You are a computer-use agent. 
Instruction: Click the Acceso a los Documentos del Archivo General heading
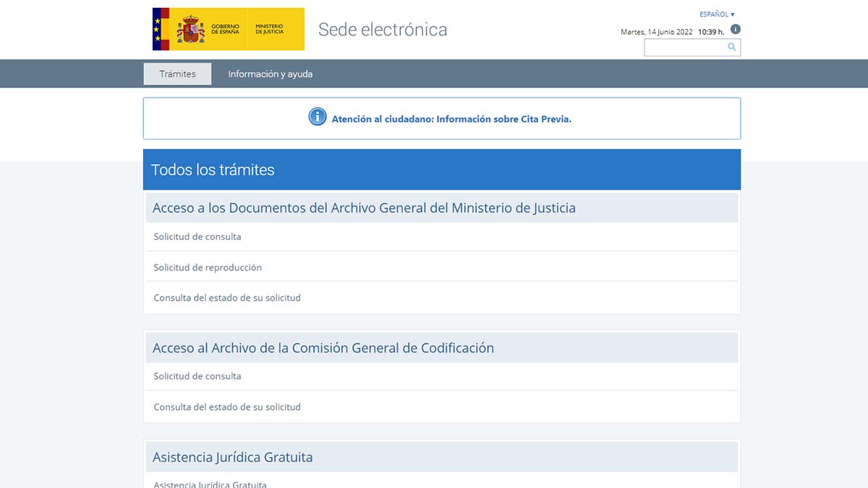(364, 207)
